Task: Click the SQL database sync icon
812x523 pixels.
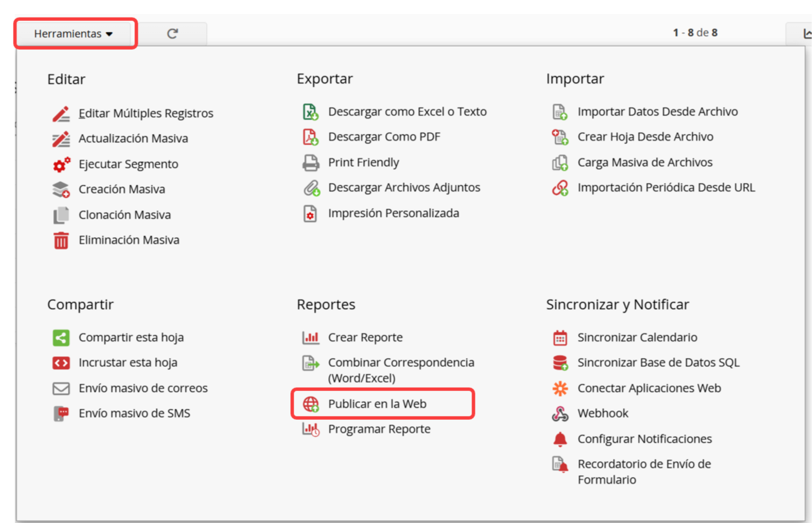Action: click(x=560, y=363)
